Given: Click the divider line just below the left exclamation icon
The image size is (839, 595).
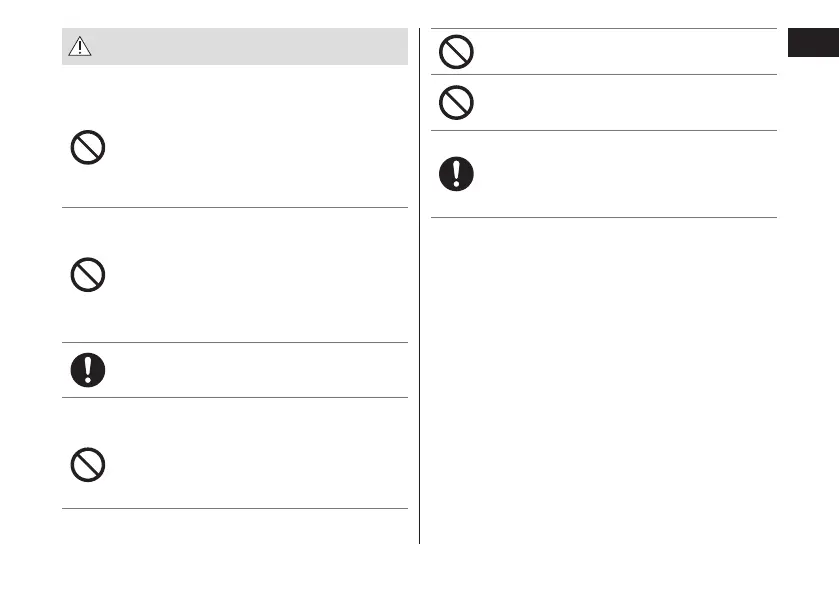Looking at the screenshot, I should click(x=235, y=397).
